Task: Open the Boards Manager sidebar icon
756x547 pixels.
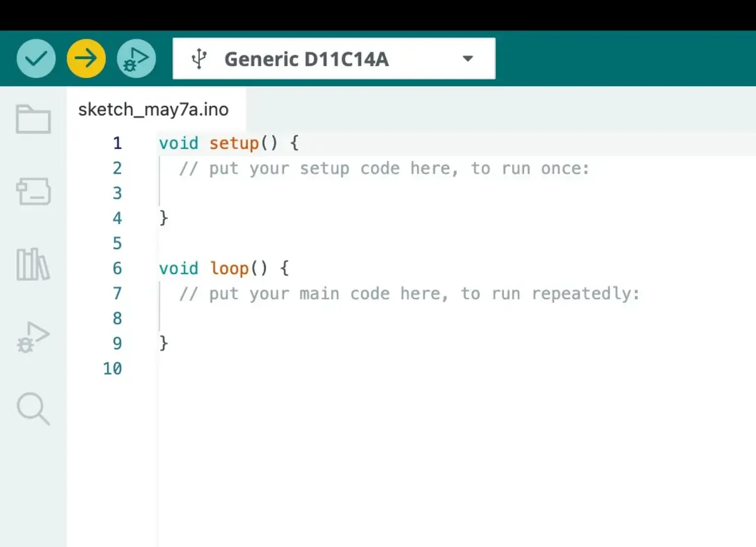Action: pos(33,191)
